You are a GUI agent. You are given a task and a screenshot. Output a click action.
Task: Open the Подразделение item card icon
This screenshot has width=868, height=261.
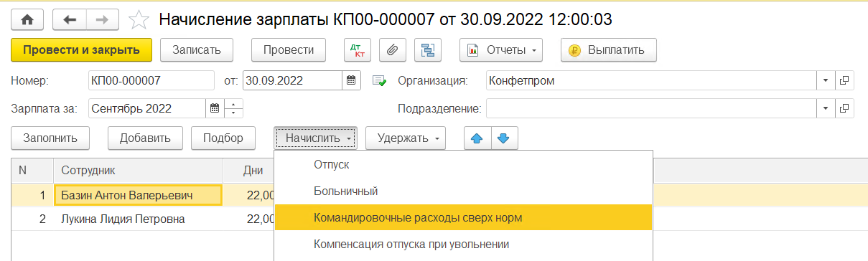pos(844,109)
